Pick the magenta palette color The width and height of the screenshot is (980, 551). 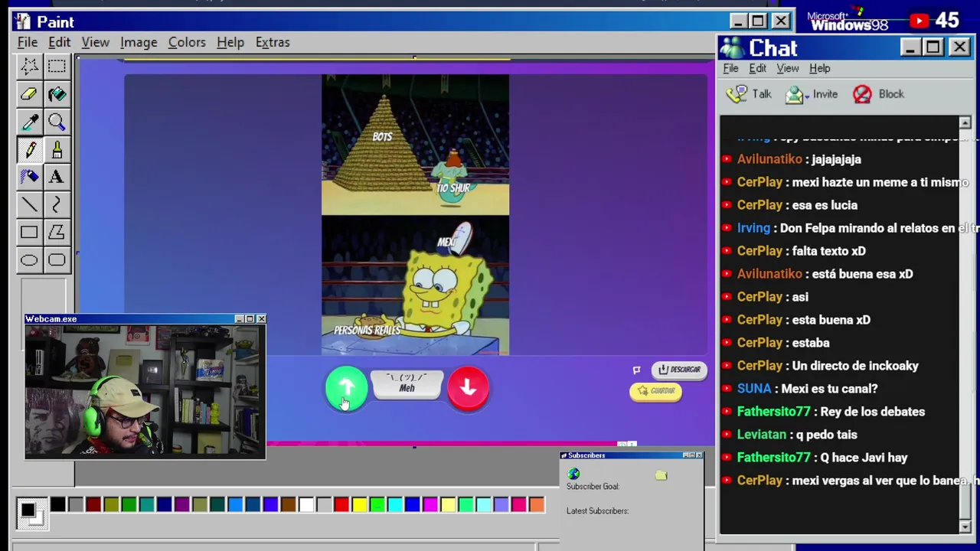(x=430, y=504)
